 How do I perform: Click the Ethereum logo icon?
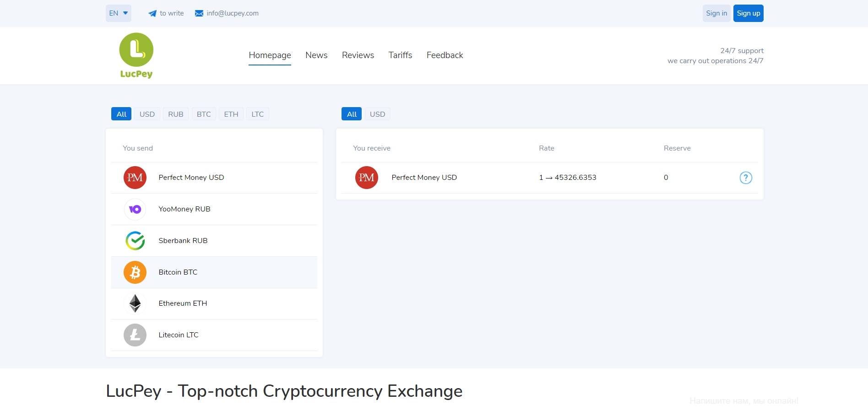135,303
